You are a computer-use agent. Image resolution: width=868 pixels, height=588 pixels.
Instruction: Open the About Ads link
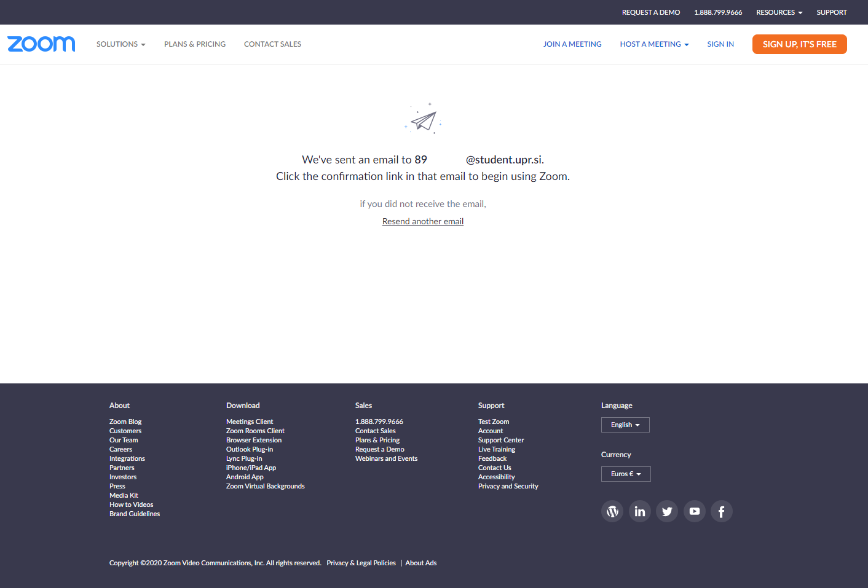[x=421, y=563]
